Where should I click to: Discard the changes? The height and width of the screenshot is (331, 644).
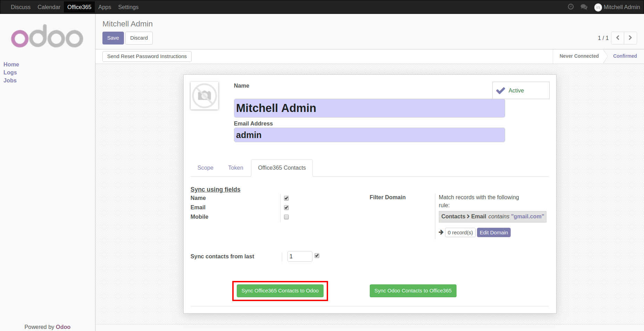(x=139, y=38)
